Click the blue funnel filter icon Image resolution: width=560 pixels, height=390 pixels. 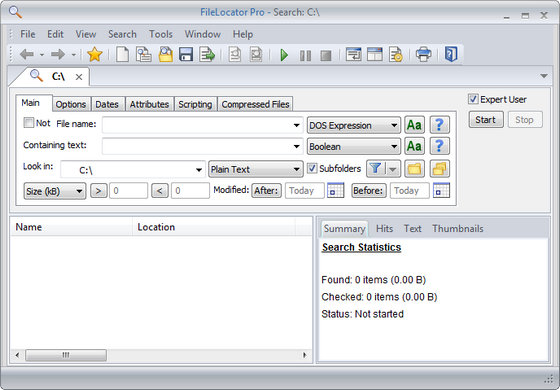pos(376,169)
